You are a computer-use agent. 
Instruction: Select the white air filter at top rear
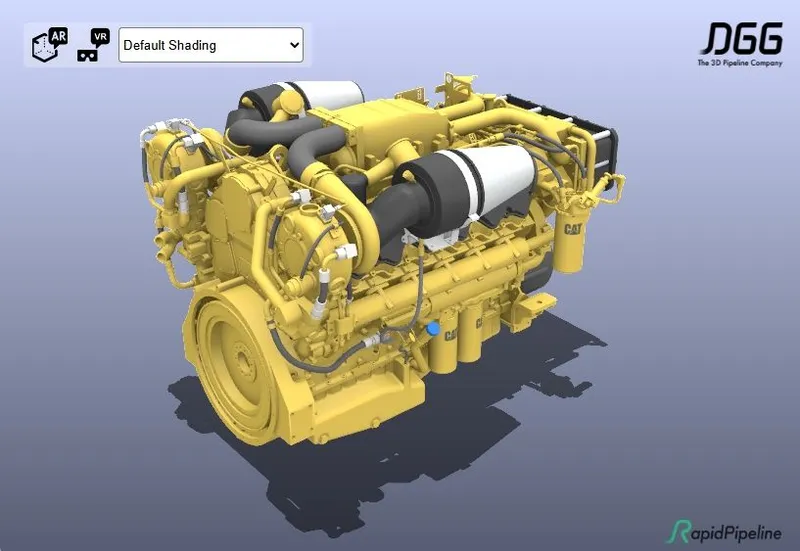(328, 96)
